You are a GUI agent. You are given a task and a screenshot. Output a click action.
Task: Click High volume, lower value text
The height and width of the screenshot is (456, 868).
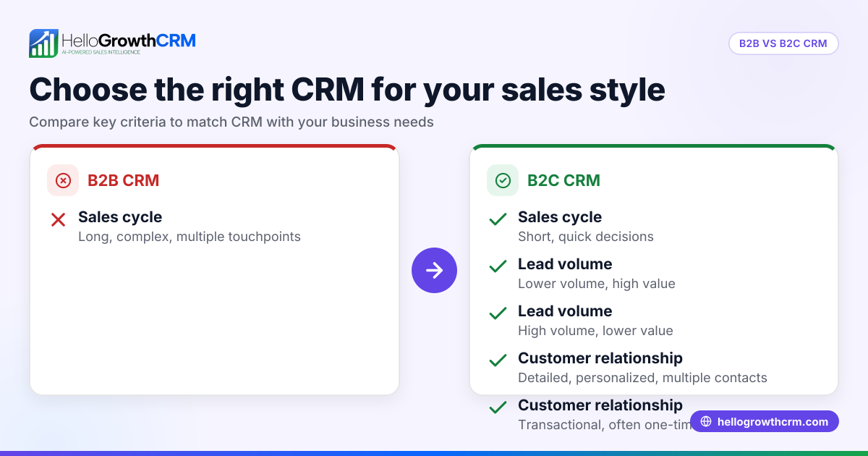coord(595,331)
